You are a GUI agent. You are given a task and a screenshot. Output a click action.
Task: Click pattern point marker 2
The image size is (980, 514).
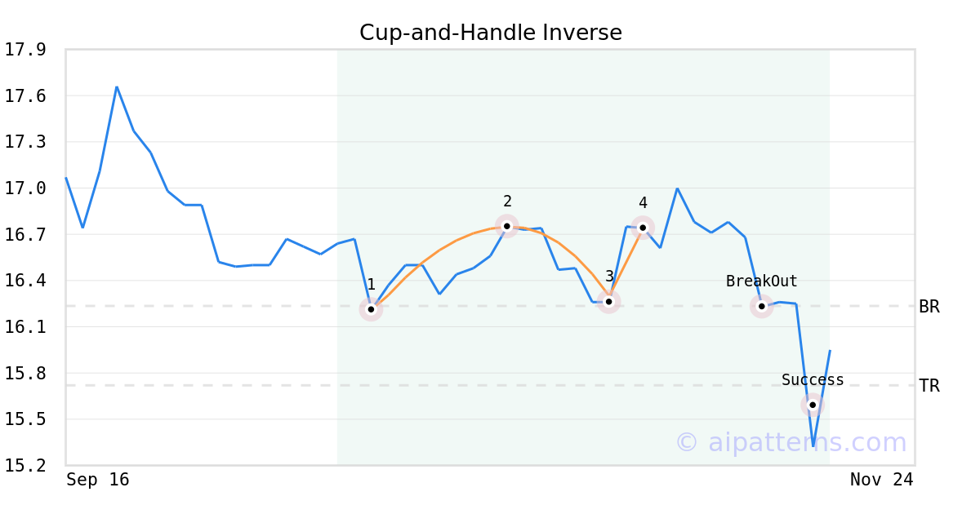click(507, 226)
